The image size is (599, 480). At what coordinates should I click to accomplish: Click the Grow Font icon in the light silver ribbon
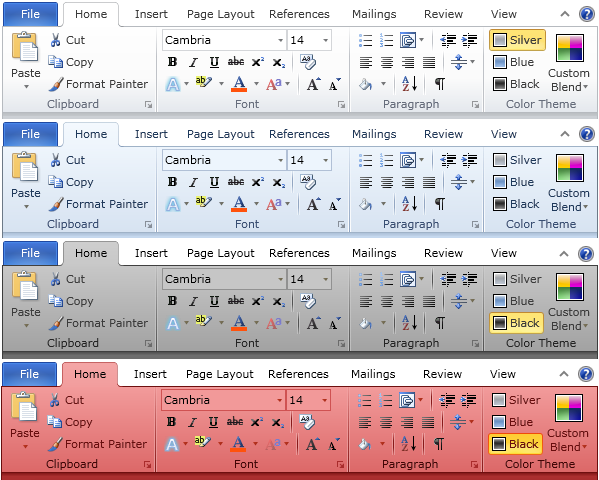pyautogui.click(x=314, y=84)
